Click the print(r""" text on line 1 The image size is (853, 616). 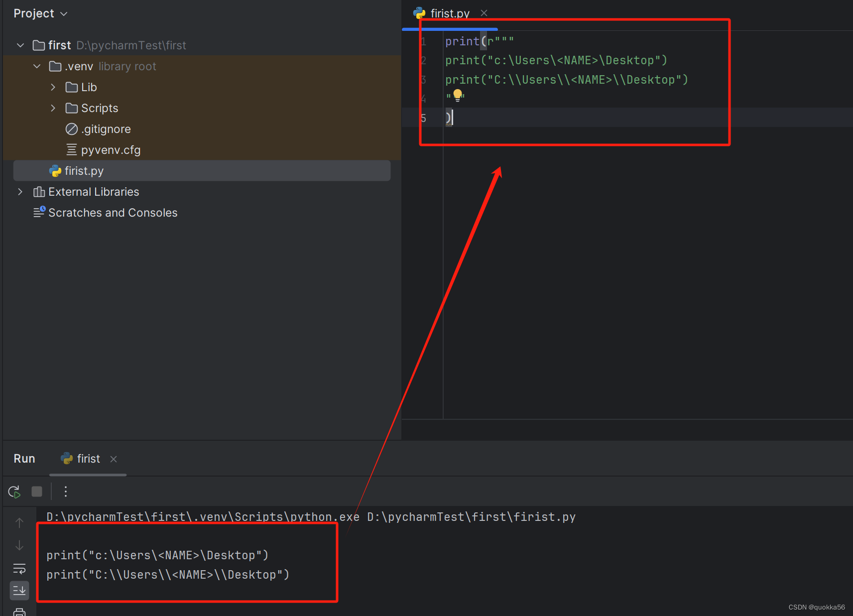(x=479, y=41)
